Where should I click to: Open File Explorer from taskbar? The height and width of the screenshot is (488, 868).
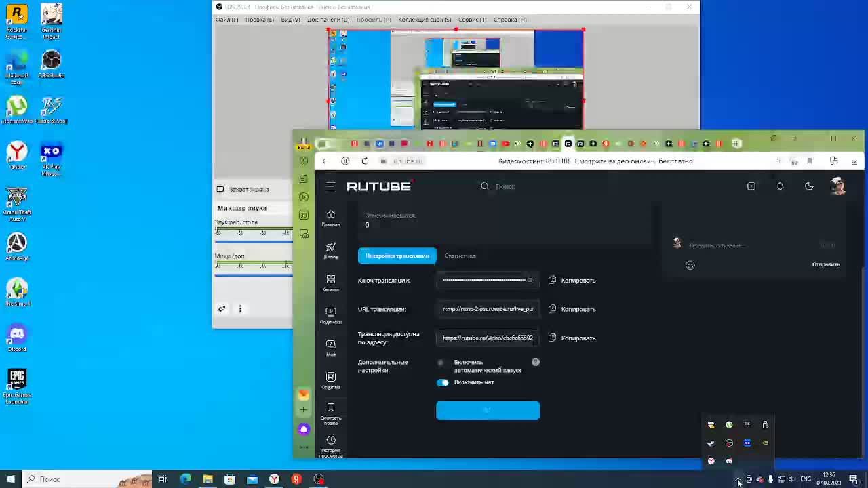click(x=208, y=479)
